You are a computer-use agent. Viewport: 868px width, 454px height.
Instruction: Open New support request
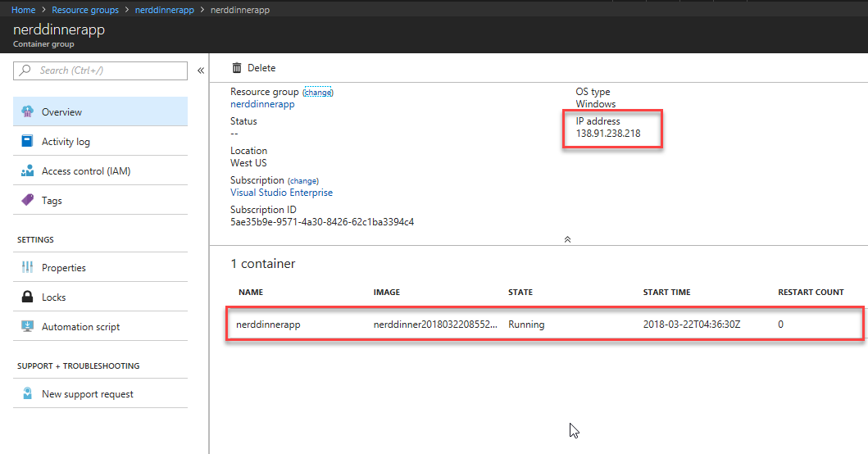(100, 393)
